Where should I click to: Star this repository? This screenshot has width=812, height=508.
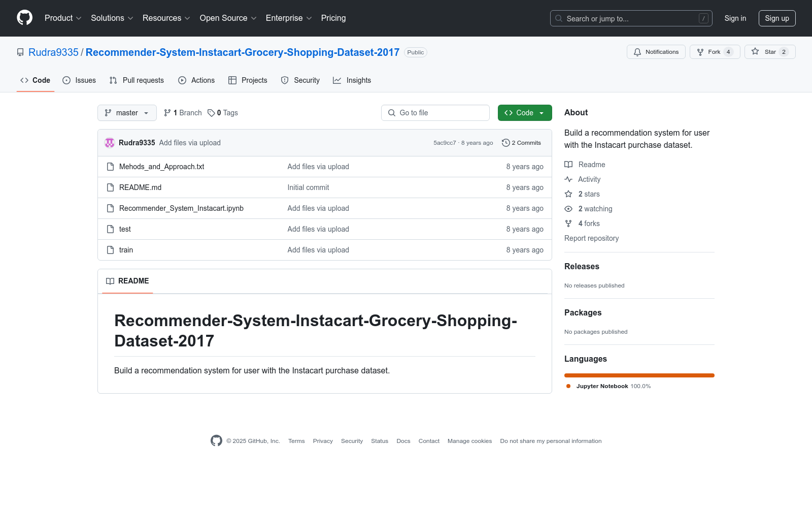tap(770, 52)
